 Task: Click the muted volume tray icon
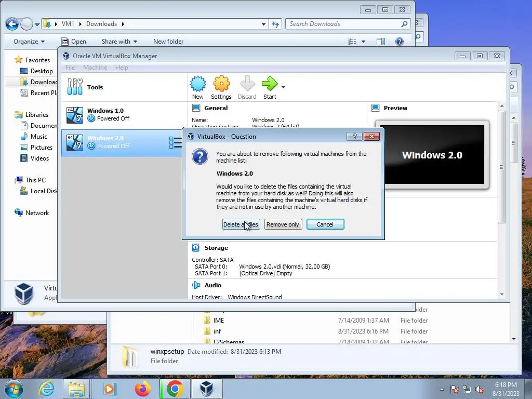tap(480, 390)
